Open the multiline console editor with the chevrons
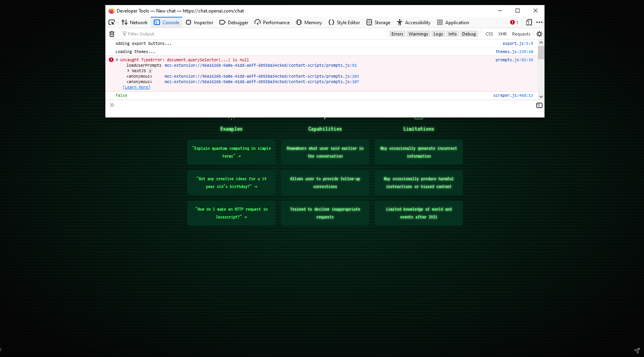Image resolution: width=644 pixels, height=357 pixels. [x=112, y=105]
